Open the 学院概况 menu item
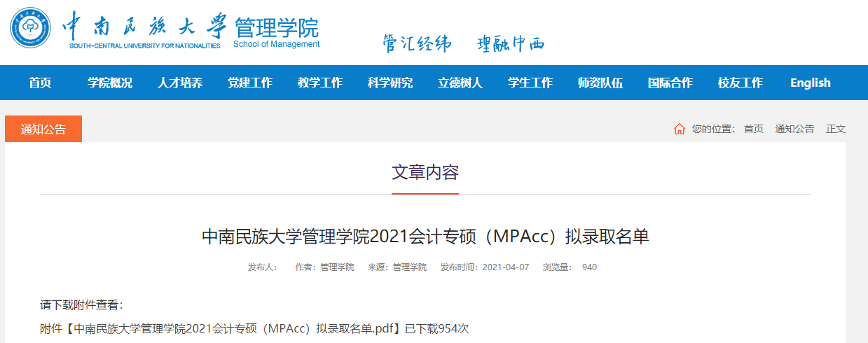 [110, 83]
